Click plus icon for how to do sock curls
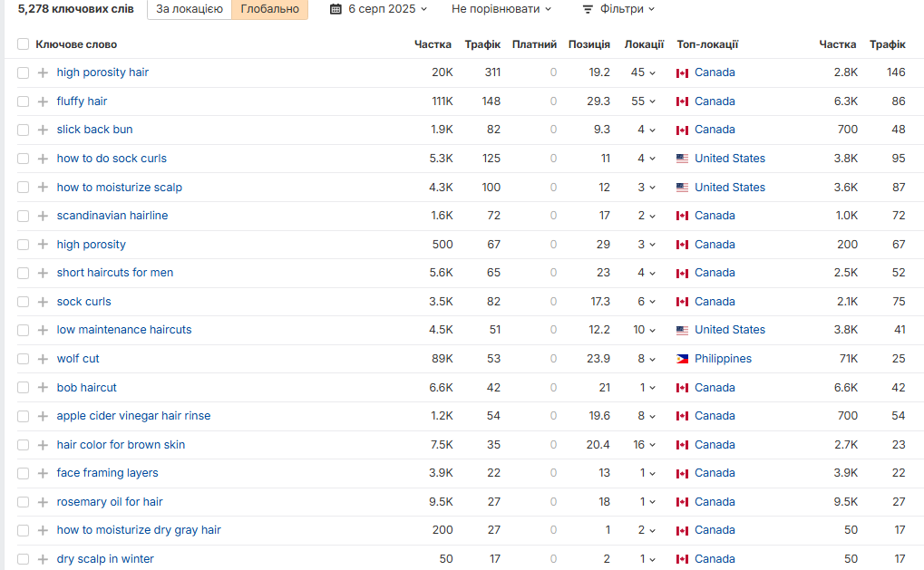Screen dimensions: 924x570 click(43, 159)
